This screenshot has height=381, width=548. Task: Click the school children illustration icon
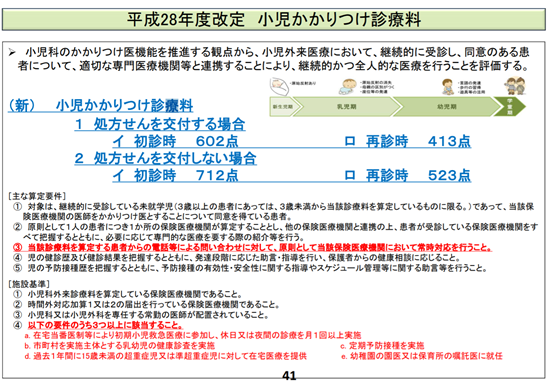pyautogui.click(x=515, y=86)
